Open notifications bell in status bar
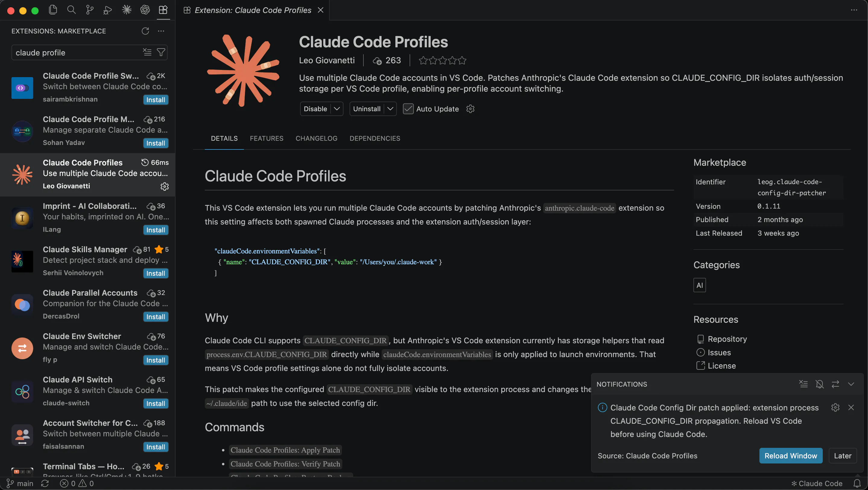The width and height of the screenshot is (868, 490). 857,484
